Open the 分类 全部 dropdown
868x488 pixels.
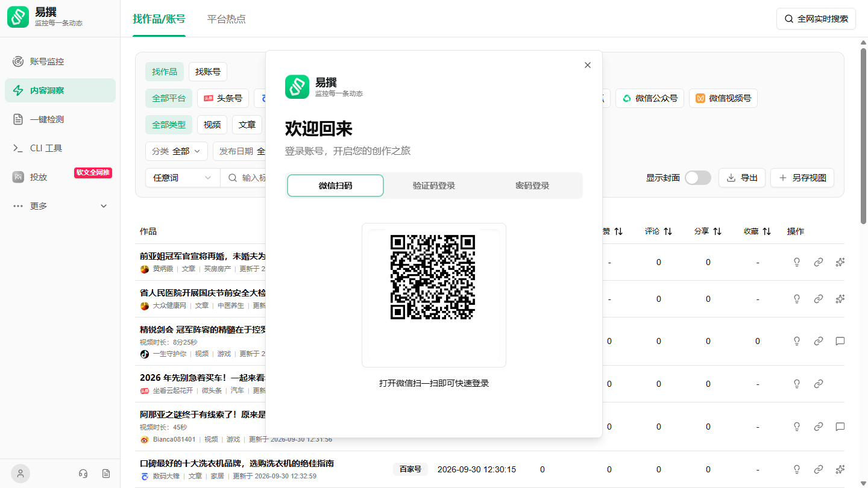point(177,151)
